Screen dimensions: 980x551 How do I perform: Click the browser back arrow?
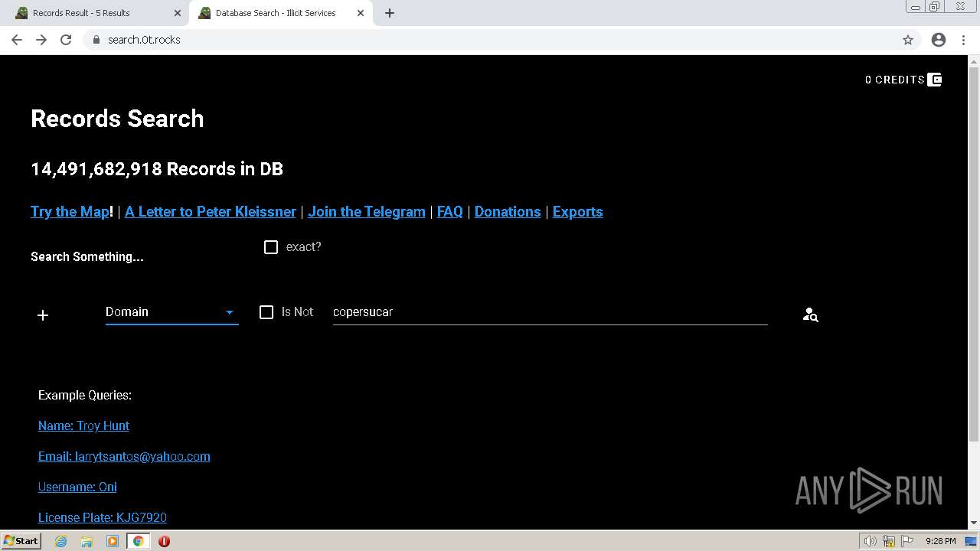point(17,40)
